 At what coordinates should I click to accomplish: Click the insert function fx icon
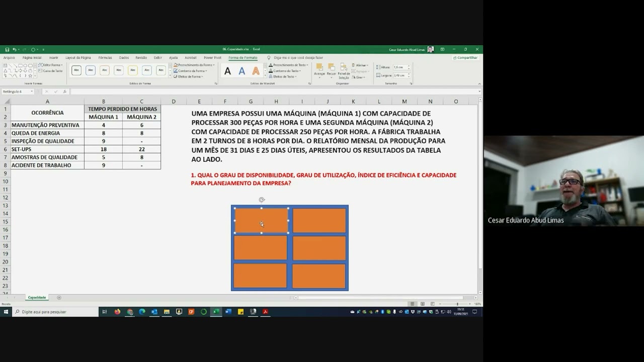[x=64, y=92]
